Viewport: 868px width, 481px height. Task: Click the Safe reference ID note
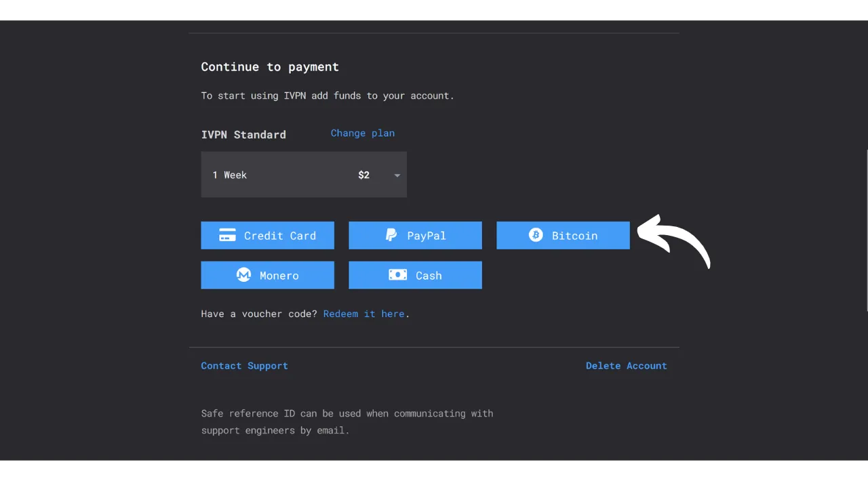click(x=347, y=421)
